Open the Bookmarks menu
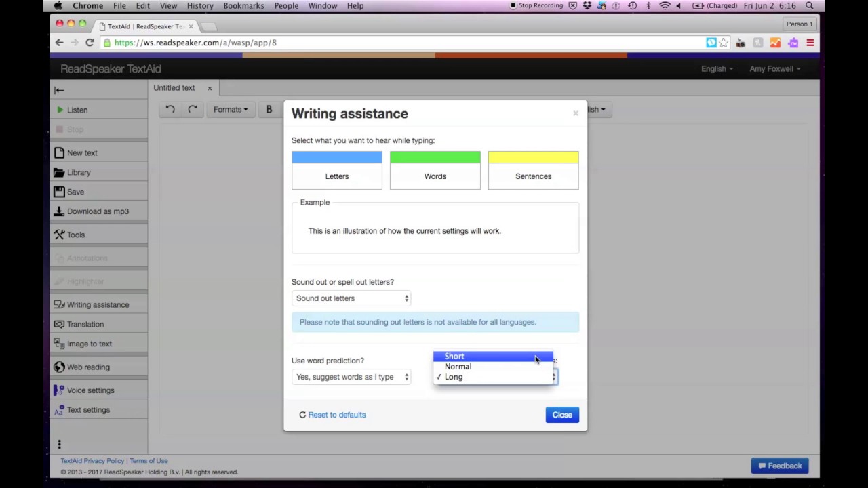This screenshot has height=488, width=868. [x=243, y=5]
